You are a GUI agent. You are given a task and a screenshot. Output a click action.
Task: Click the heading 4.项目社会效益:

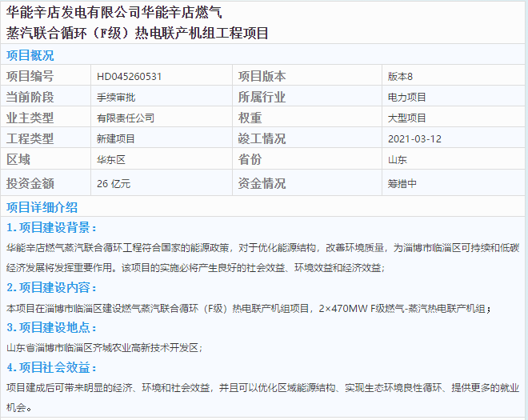coord(51,367)
